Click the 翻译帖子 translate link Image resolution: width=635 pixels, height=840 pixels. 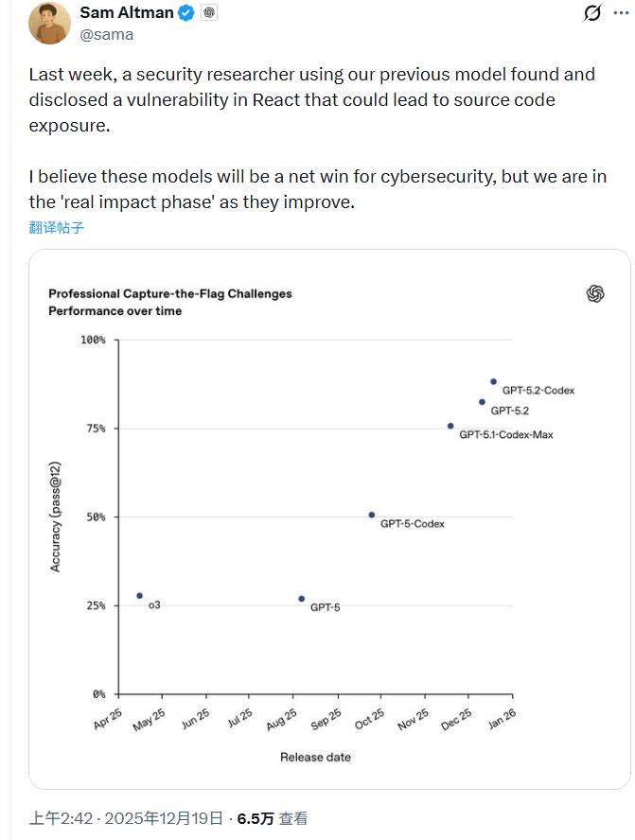coord(56,228)
